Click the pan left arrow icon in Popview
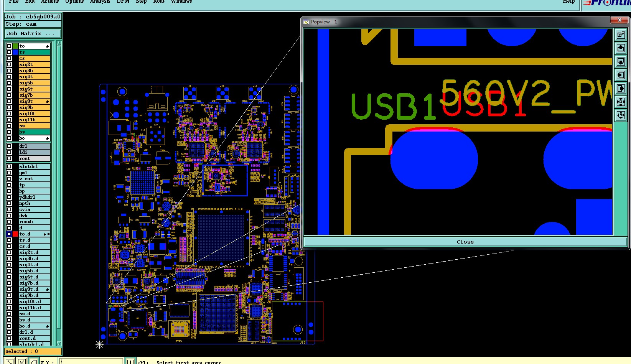Viewport: 631px width, 364px height. [621, 75]
